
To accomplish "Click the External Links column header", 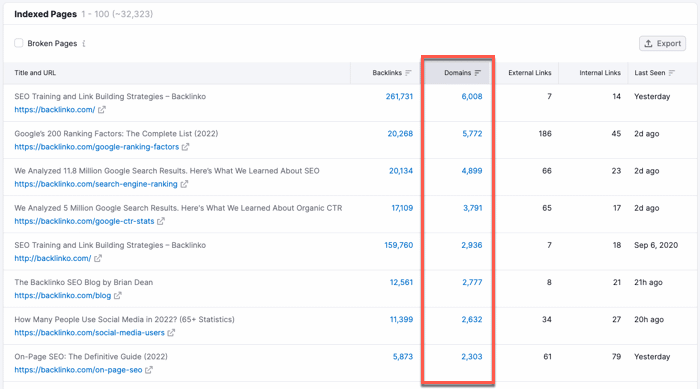I will 529,73.
